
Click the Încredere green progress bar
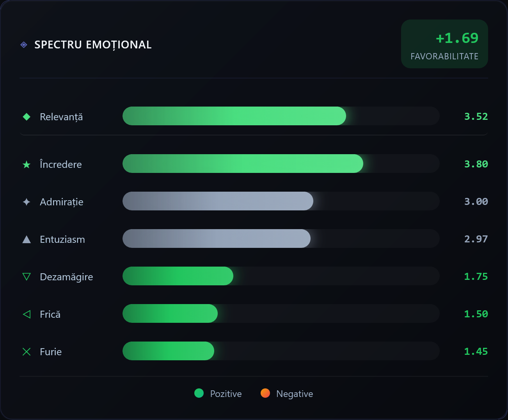tap(243, 164)
